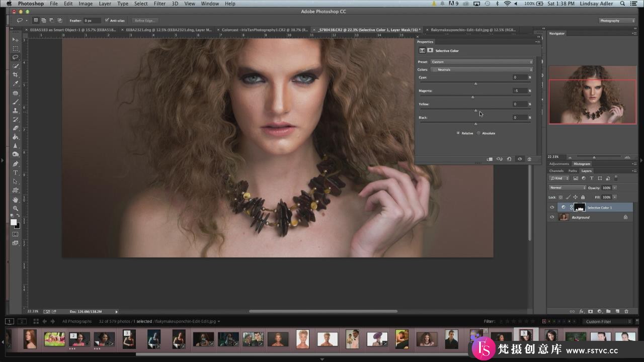Select the Path Selection tool
This screenshot has height=362, width=644.
point(16,181)
